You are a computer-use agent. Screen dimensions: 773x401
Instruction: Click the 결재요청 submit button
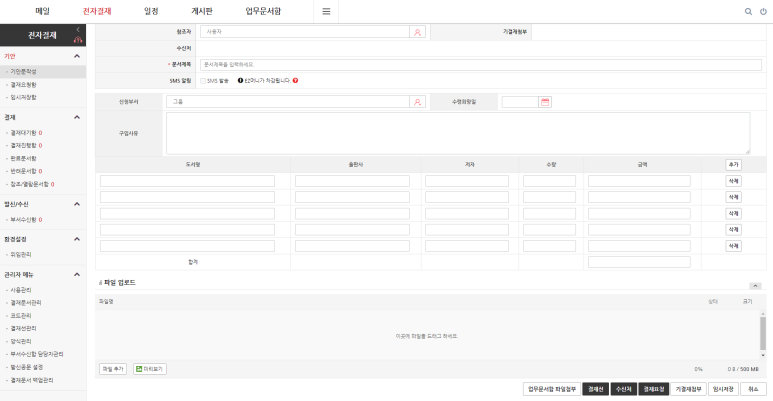[654, 389]
